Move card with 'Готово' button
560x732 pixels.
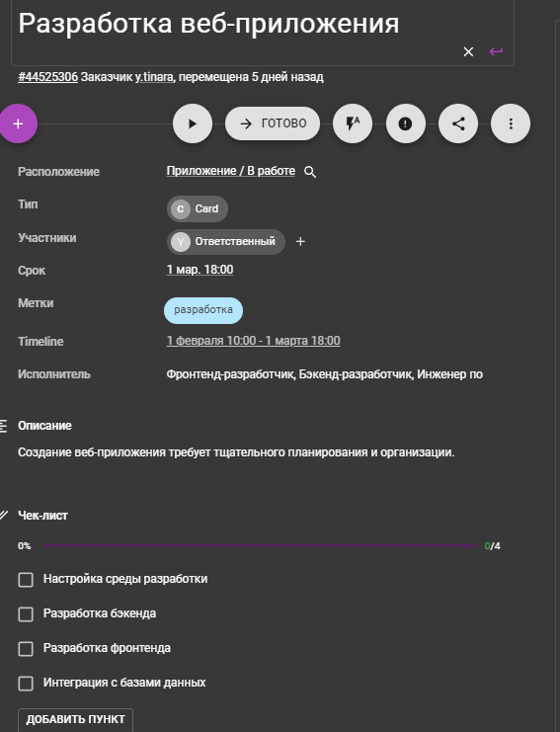[273, 123]
